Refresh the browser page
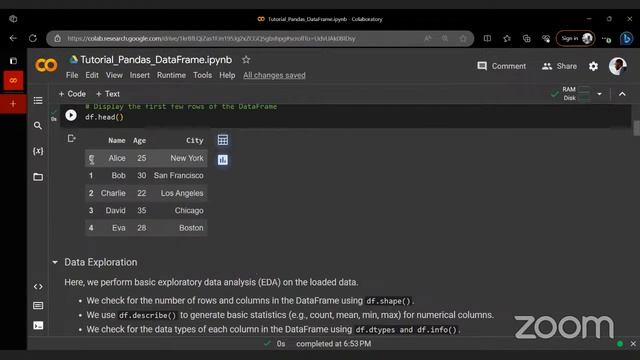 pyautogui.click(x=33, y=38)
